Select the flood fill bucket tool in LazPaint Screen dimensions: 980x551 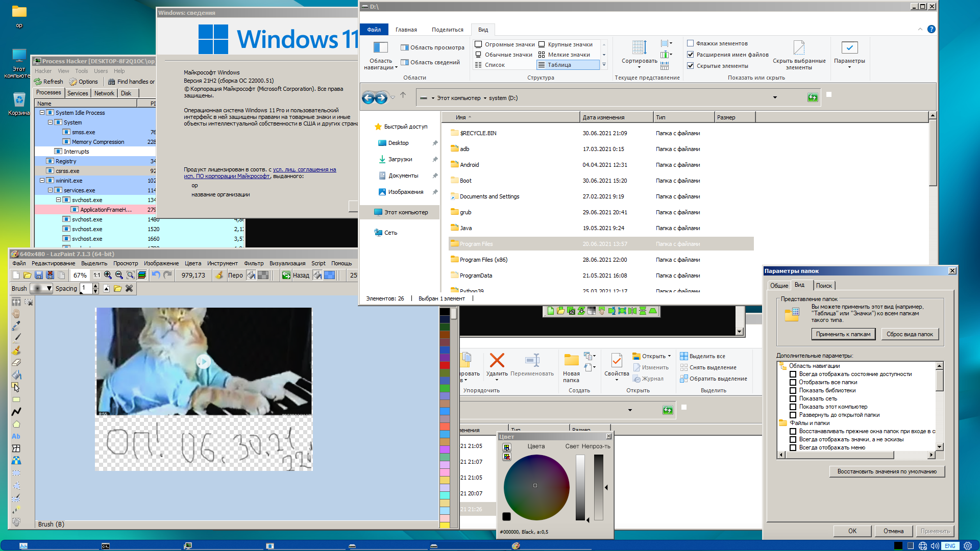[x=16, y=375]
